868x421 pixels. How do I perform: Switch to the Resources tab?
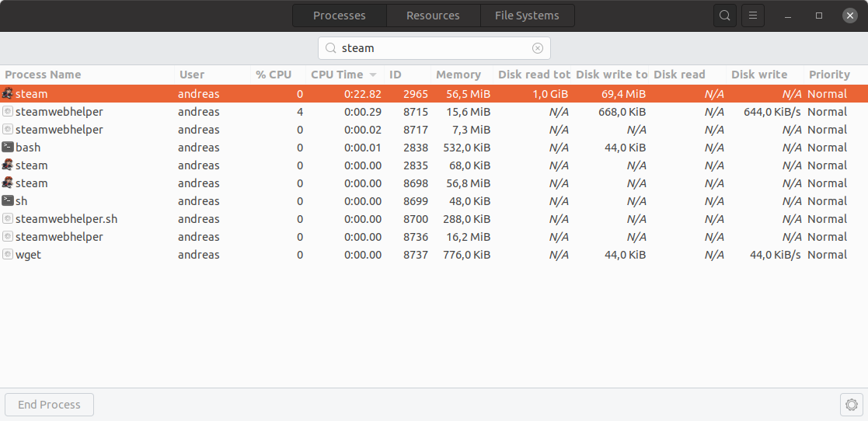coord(433,16)
